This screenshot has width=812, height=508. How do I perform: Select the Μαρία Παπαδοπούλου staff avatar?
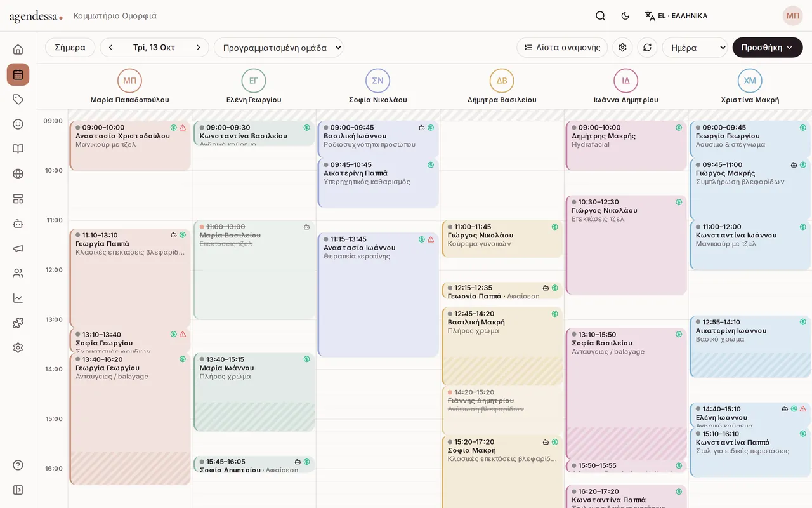click(x=129, y=81)
